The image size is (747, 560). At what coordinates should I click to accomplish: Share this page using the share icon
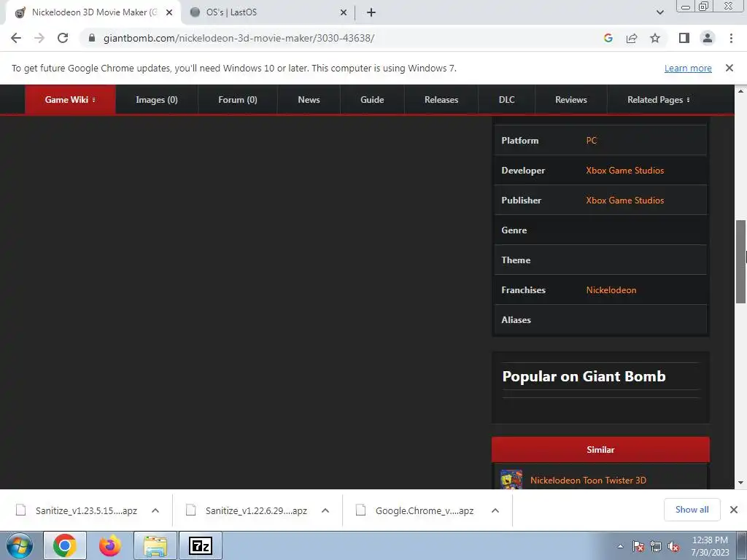(x=632, y=38)
